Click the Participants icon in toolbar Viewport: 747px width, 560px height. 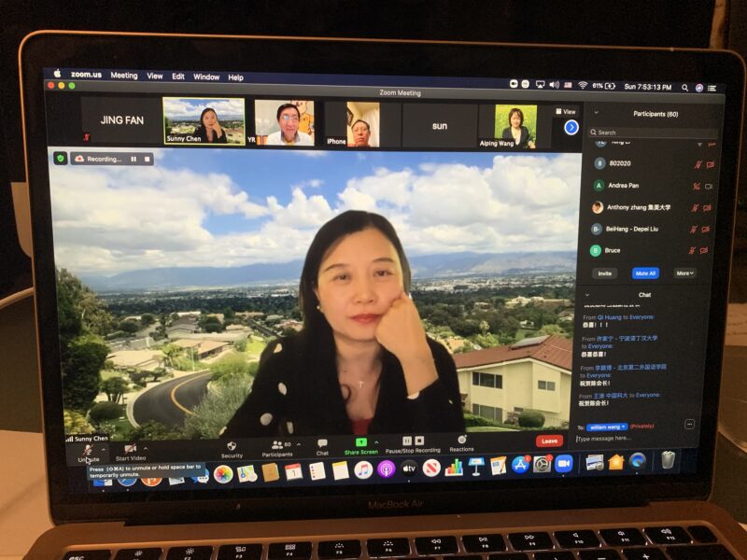(277, 445)
